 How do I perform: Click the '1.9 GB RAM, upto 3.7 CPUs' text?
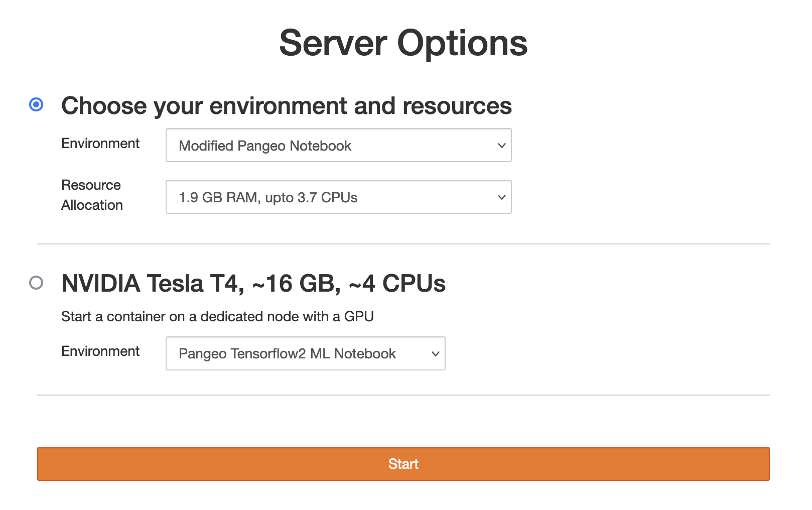coord(268,198)
